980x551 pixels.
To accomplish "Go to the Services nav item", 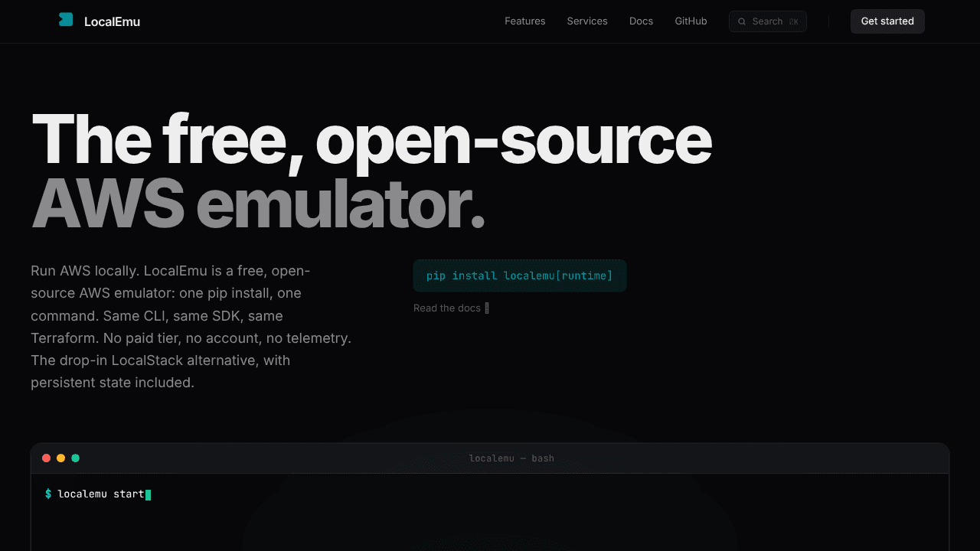I will point(587,21).
